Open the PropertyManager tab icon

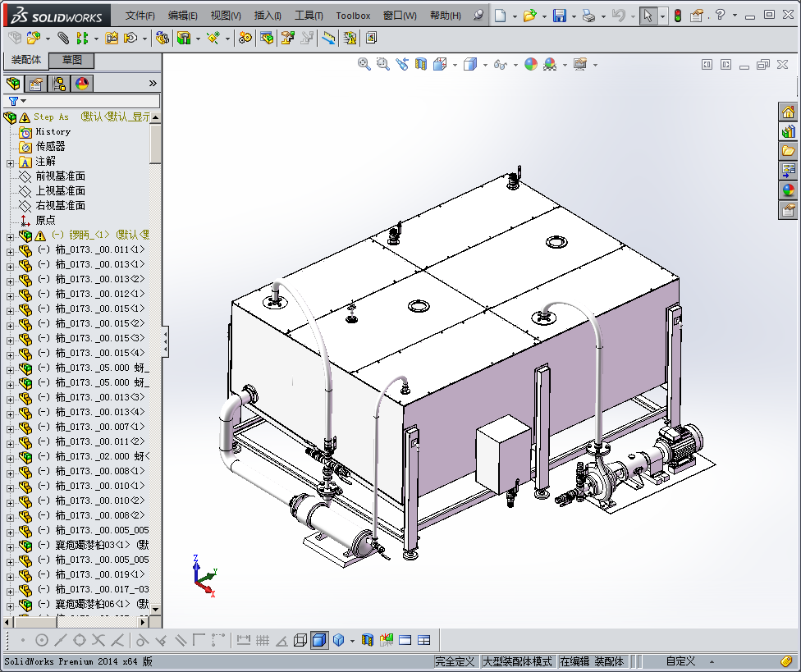pos(35,83)
